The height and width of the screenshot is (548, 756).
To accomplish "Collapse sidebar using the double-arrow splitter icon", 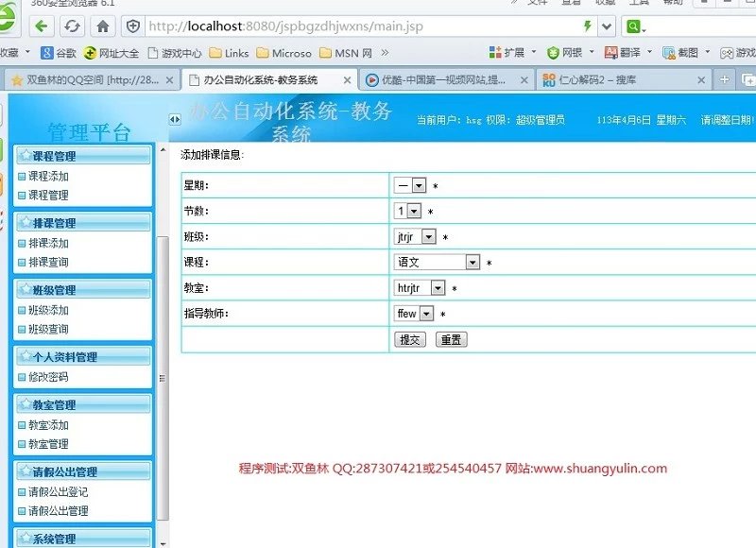I will tap(174, 119).
